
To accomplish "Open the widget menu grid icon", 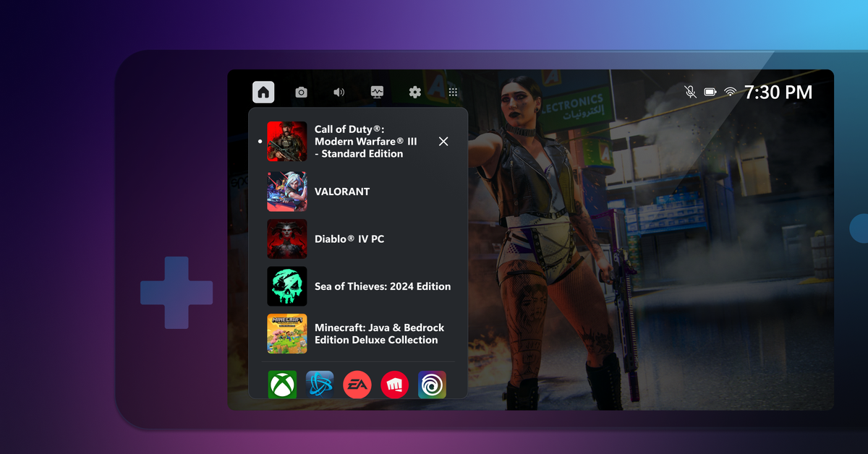I will (453, 93).
